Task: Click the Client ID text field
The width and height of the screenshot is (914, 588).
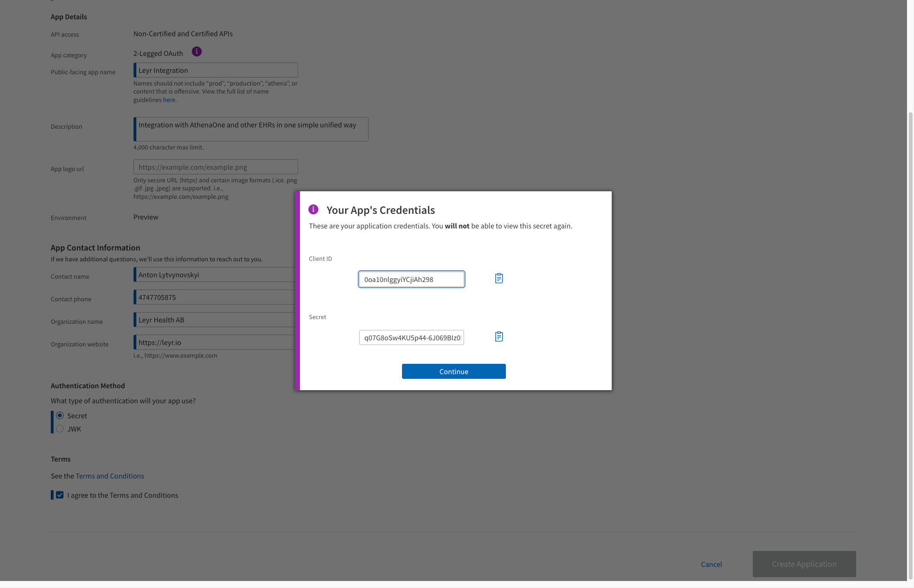Action: click(x=411, y=279)
